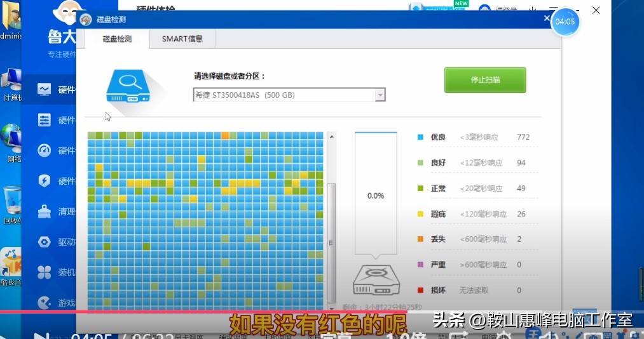Click the remaining time 剩余 text
644x339 pixels.
tap(382, 307)
